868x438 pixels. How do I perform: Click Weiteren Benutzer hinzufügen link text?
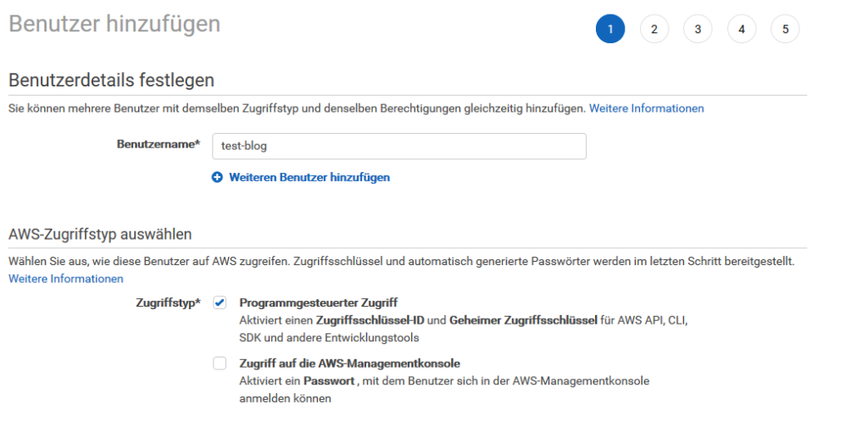(309, 178)
